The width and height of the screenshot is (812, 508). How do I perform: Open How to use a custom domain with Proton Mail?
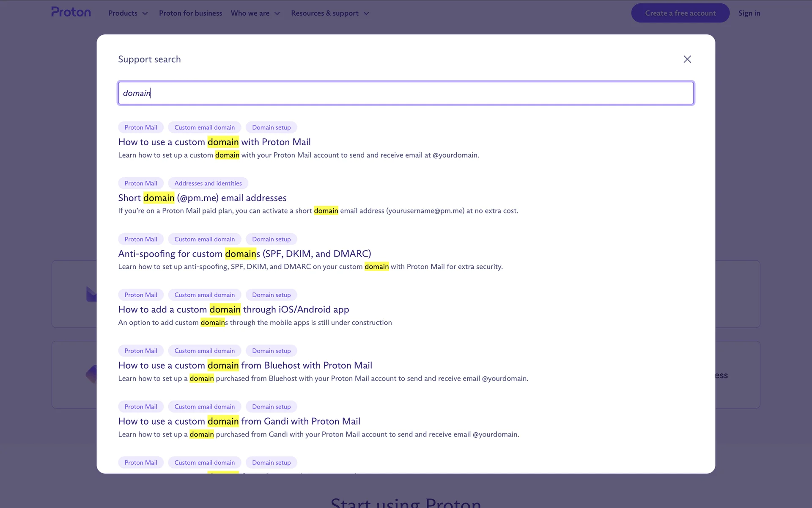214,142
